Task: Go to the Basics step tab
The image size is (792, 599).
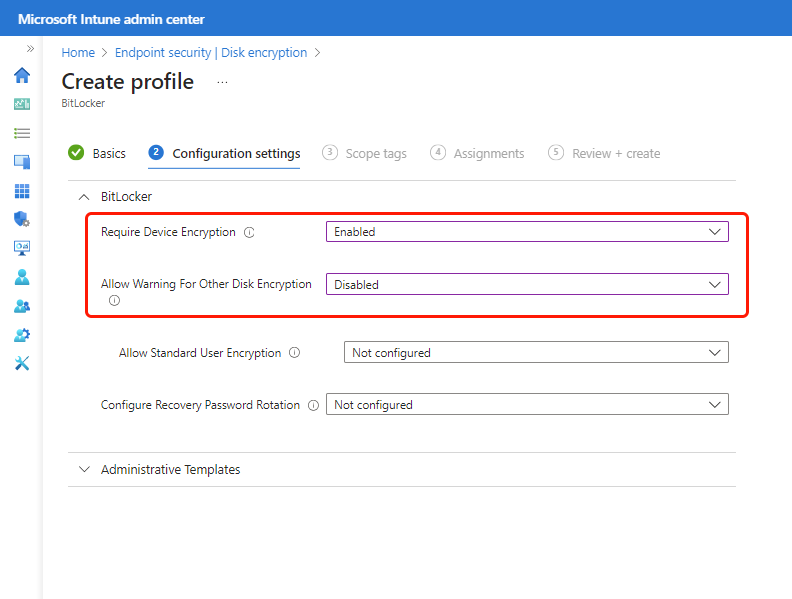Action: (x=97, y=153)
